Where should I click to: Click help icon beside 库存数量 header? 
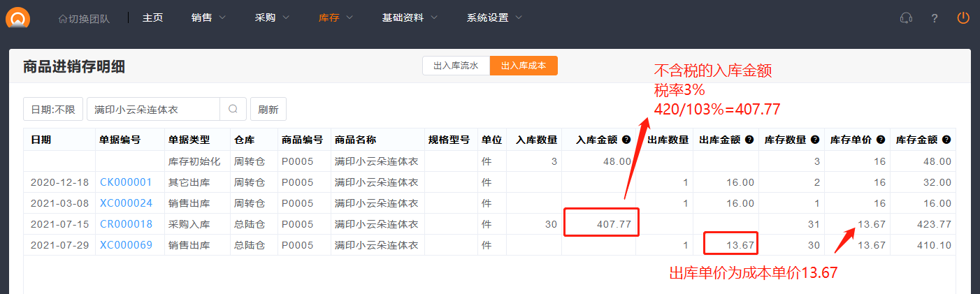pos(815,140)
